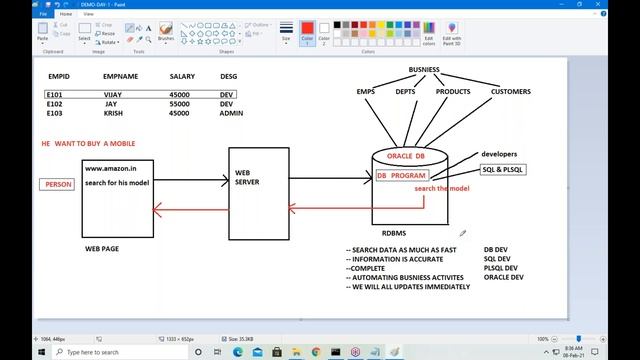The width and height of the screenshot is (640, 360).
Task: Click the Resize button
Action: (105, 33)
